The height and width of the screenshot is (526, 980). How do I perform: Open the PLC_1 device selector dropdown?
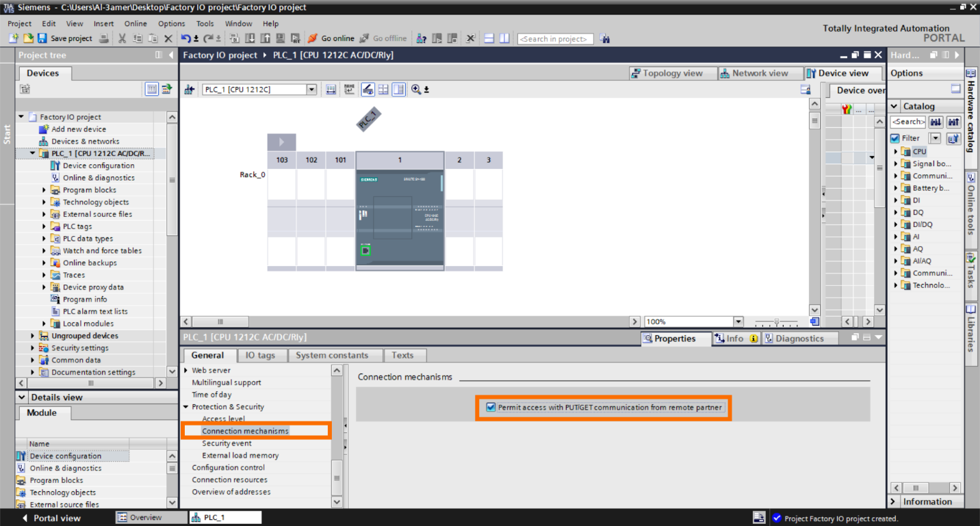coord(311,90)
